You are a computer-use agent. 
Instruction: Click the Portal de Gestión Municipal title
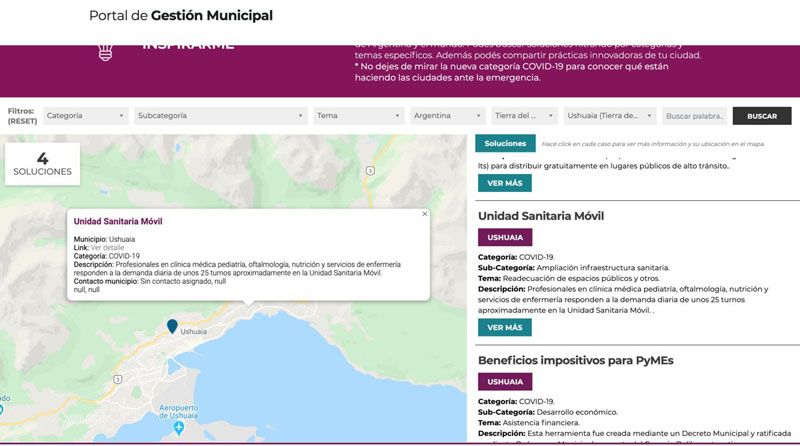pos(181,16)
